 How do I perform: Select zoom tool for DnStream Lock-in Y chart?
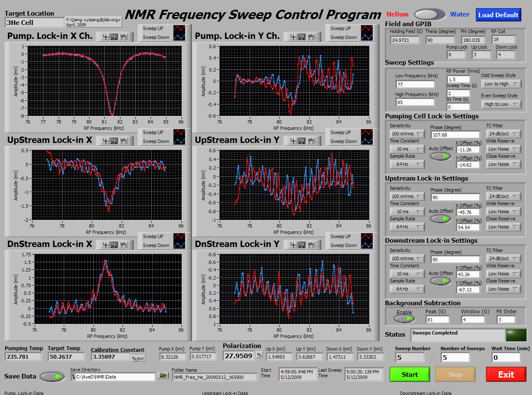(302, 244)
